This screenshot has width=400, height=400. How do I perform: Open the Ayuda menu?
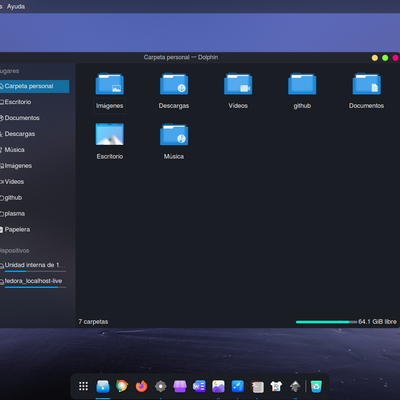[x=16, y=7]
